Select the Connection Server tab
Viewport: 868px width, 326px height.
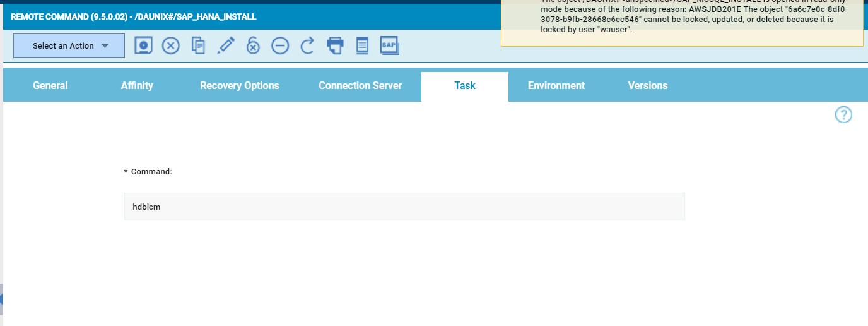[360, 86]
